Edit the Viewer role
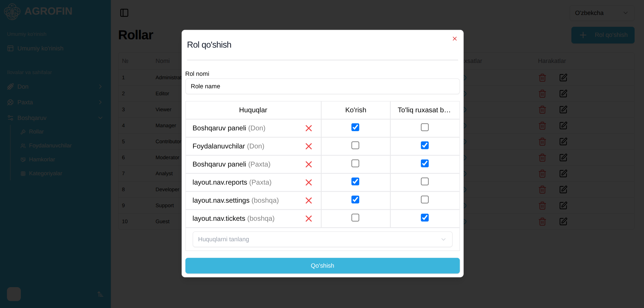This screenshot has height=308, width=644. point(563,110)
